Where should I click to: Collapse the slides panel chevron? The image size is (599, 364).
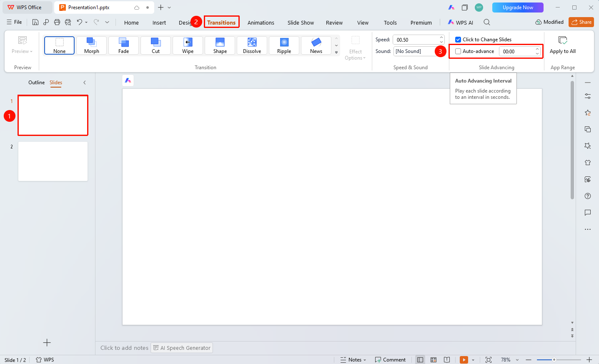tap(85, 83)
